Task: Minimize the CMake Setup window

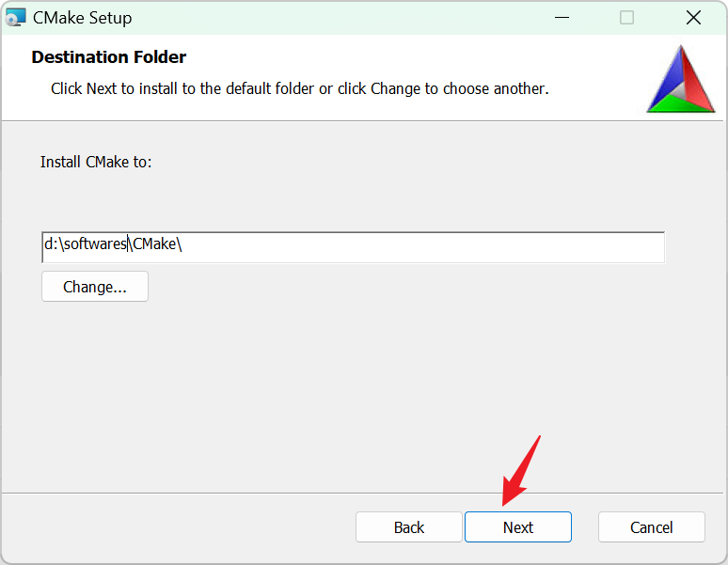Action: click(x=562, y=18)
